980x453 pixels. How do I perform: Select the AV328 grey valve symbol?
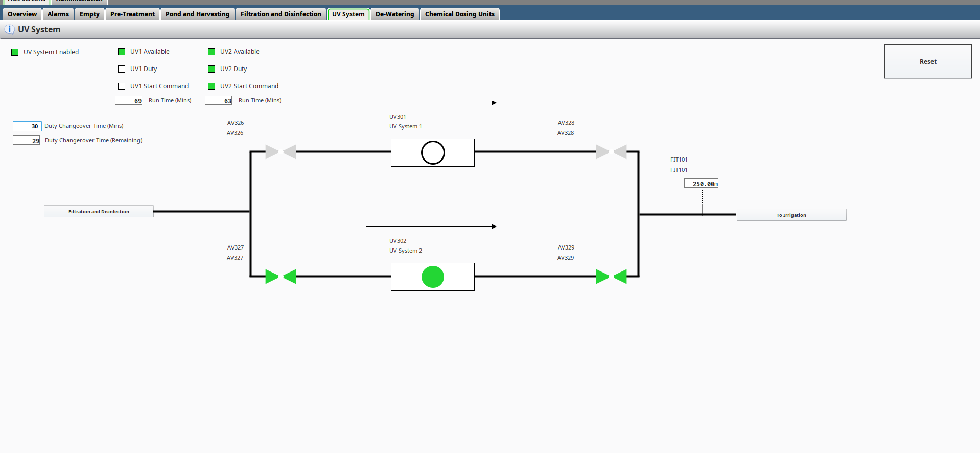click(611, 152)
